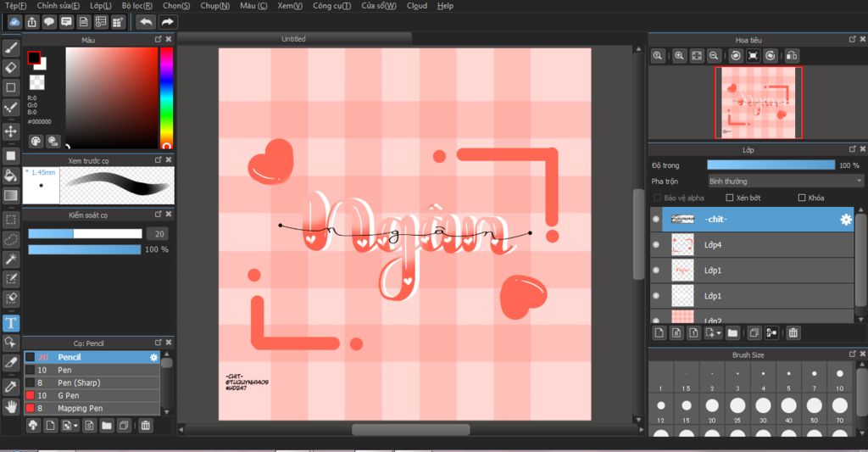
Task: Open the Lớp(L) menu
Action: (x=101, y=6)
